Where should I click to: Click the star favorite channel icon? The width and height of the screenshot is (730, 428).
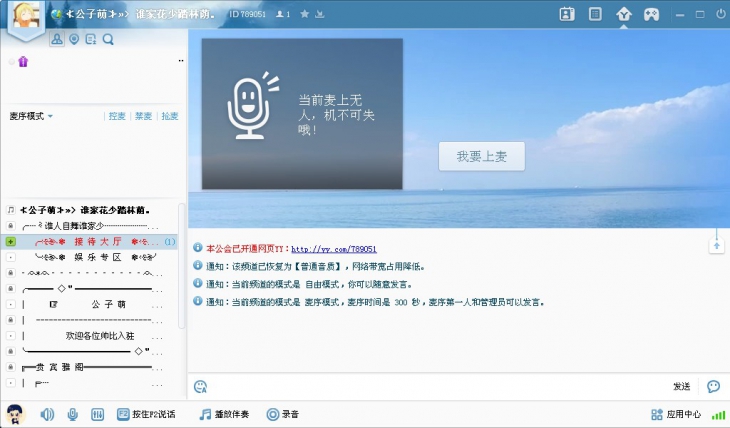305,14
